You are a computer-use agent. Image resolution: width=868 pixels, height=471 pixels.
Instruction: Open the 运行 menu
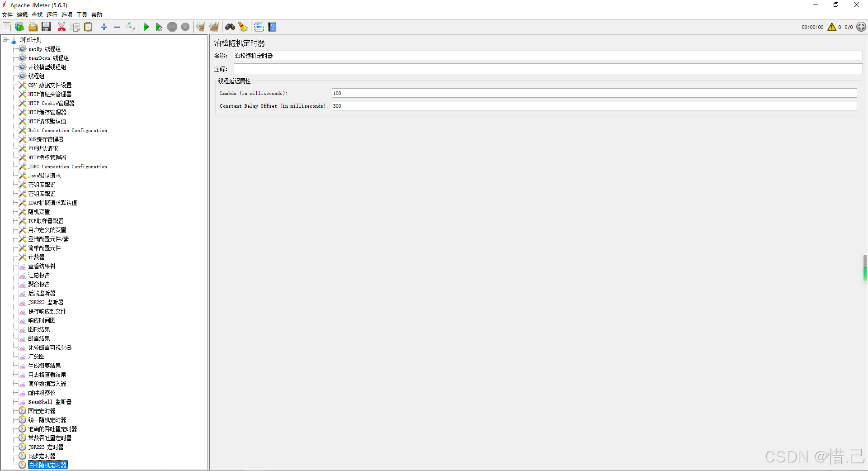point(52,15)
